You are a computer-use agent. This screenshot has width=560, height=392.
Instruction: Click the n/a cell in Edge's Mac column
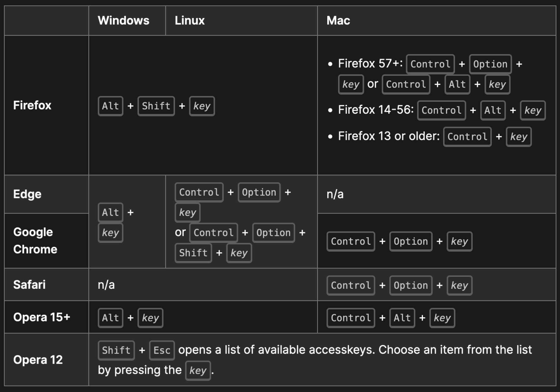point(334,194)
